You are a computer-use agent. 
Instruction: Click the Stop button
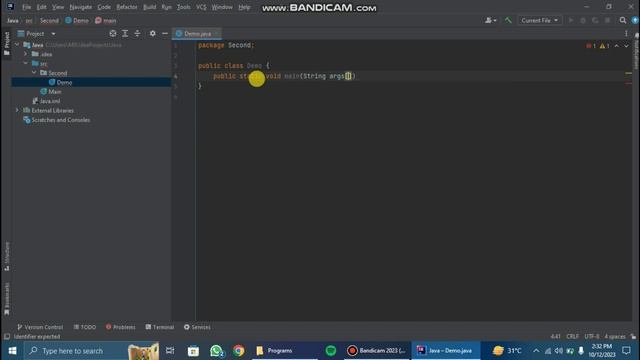(608, 20)
